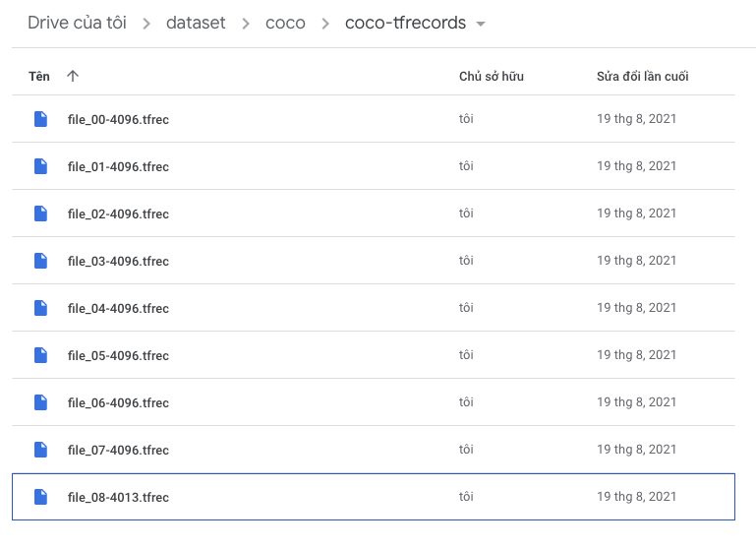Select the file_07-4096.tfrec row name
756x549 pixels.
(x=118, y=450)
